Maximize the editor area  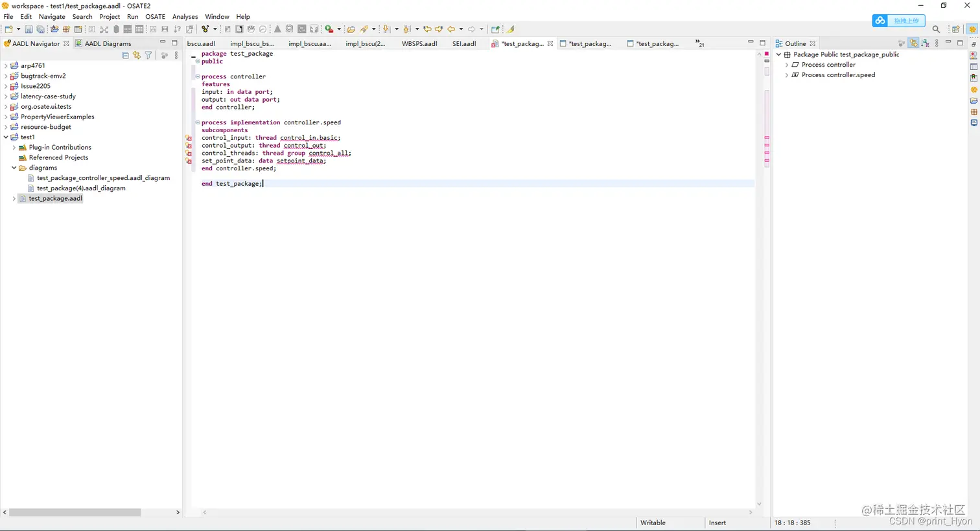pyautogui.click(x=763, y=43)
